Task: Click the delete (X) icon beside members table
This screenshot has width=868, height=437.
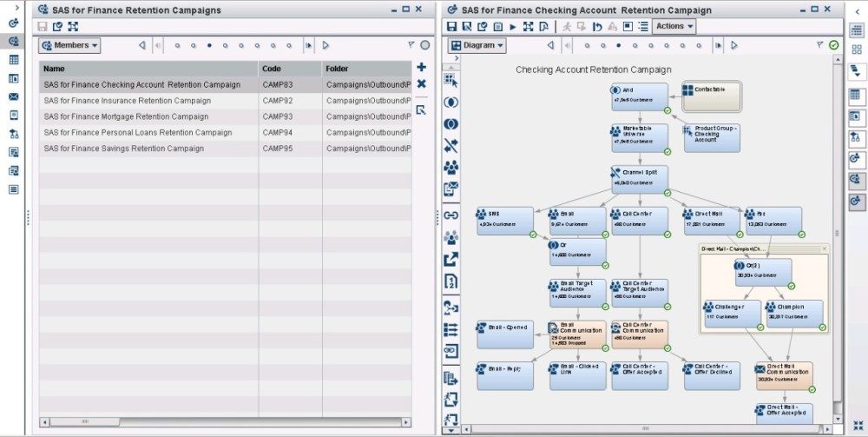Action: coord(421,84)
